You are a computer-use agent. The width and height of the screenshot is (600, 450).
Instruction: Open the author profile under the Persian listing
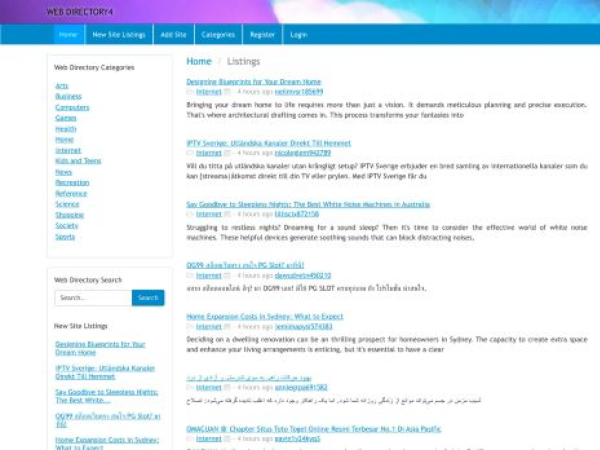click(301, 388)
